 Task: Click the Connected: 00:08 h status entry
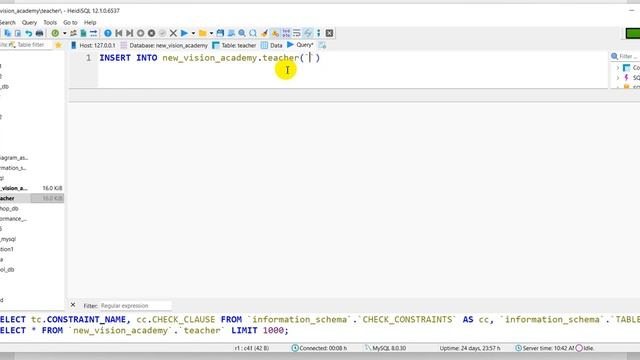[x=319, y=348]
